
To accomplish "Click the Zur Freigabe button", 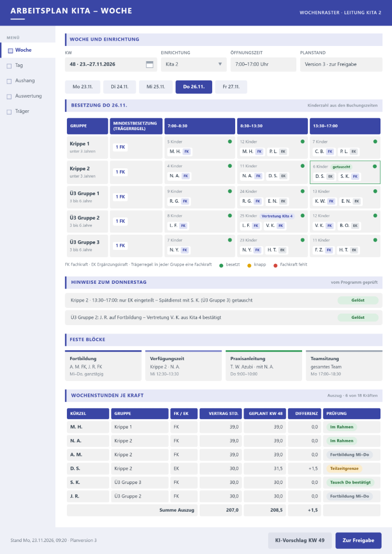I will pyautogui.click(x=359, y=540).
